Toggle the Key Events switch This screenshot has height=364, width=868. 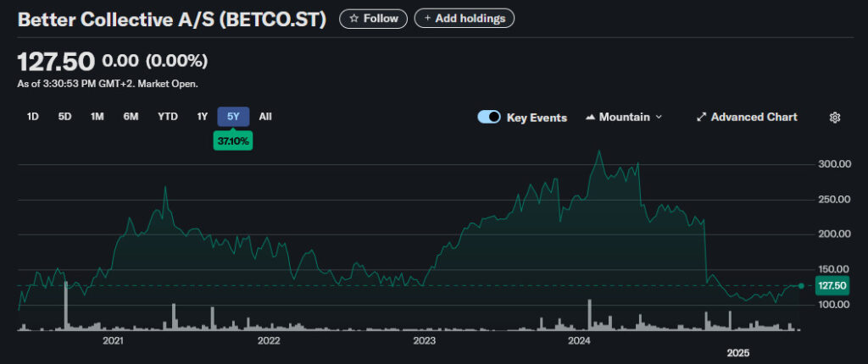[489, 117]
